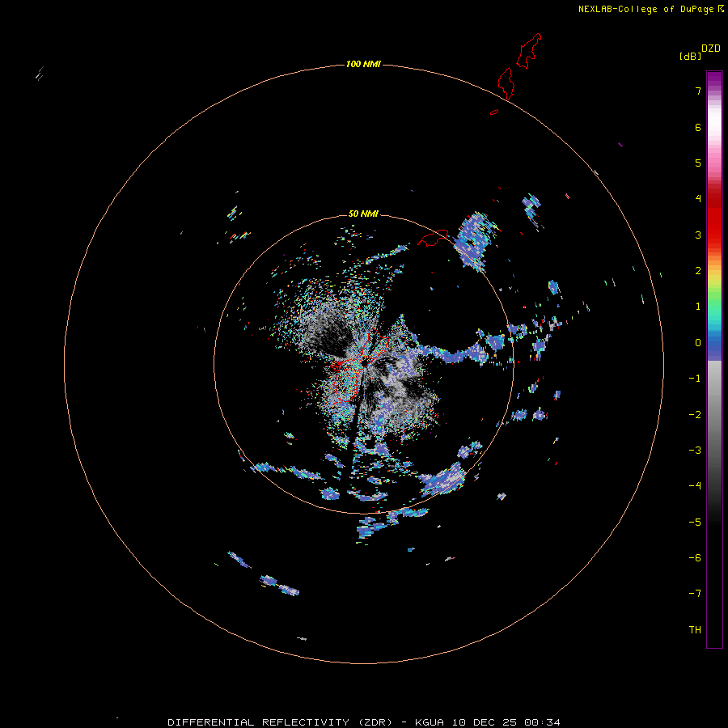The image size is (728, 728).
Task: Click the -6 value on color scale
Action: [x=695, y=558]
